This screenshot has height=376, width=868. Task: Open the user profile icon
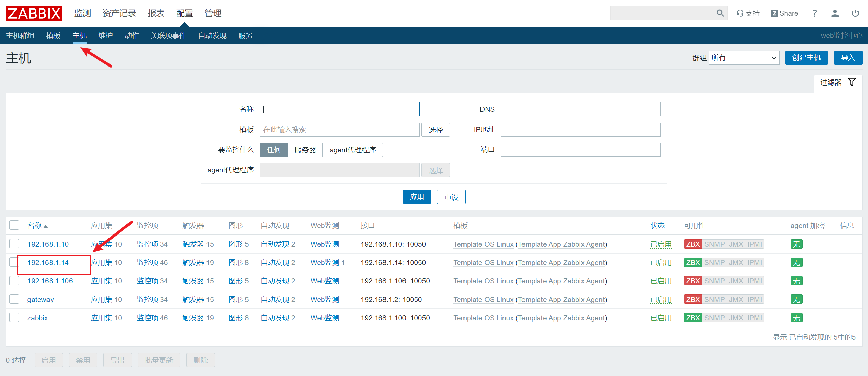pyautogui.click(x=835, y=13)
